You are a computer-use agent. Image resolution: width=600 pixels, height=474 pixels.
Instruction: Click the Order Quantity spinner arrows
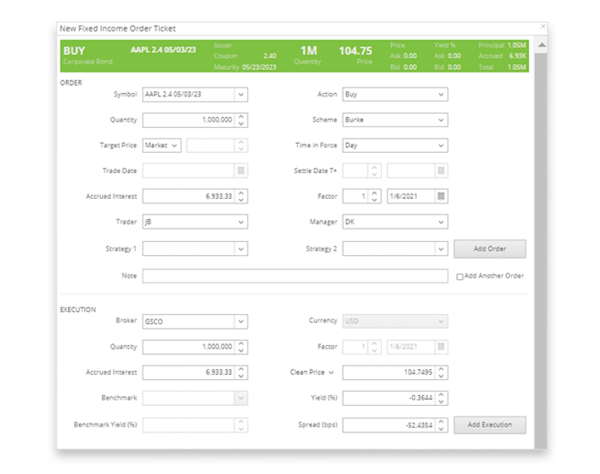(241, 120)
